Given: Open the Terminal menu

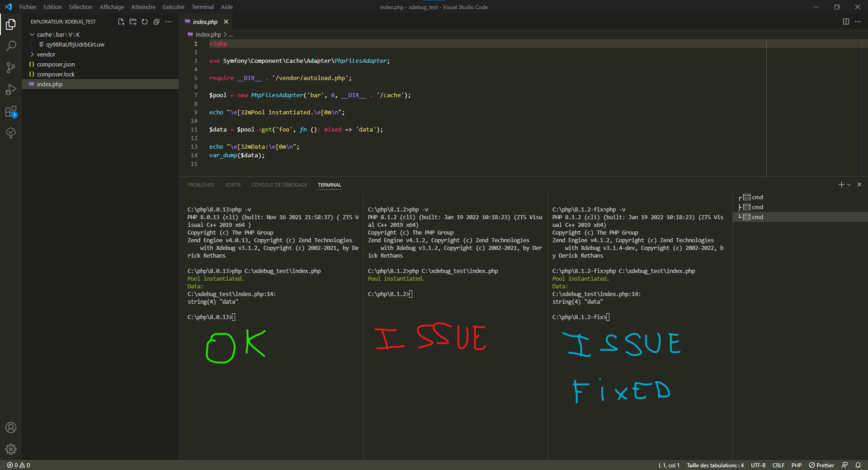Looking at the screenshot, I should (x=202, y=7).
